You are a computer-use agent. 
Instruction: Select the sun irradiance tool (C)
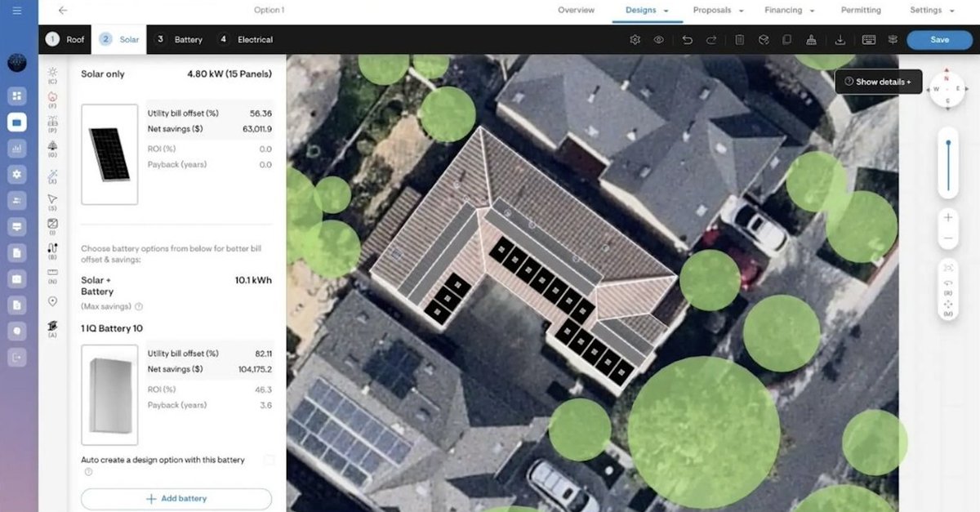52,75
